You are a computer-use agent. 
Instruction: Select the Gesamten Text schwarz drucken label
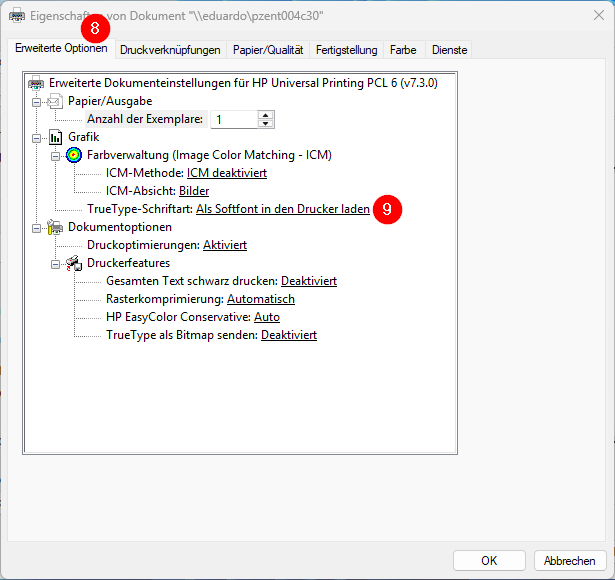[192, 281]
